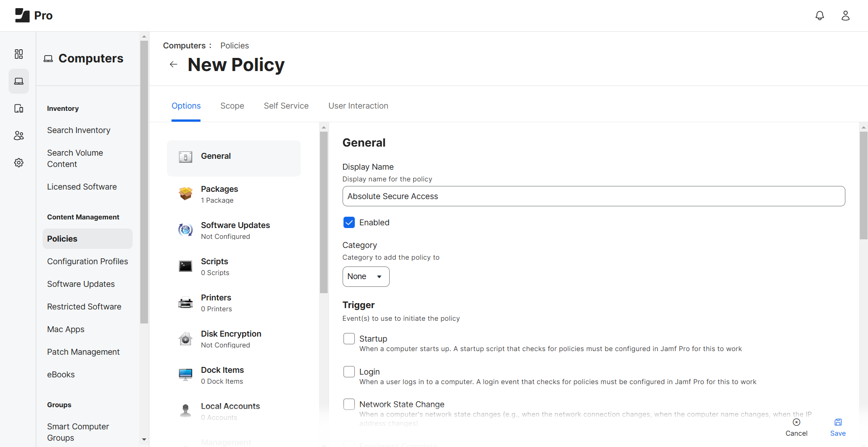
Task: Check the Startup trigger checkbox
Action: tap(349, 338)
